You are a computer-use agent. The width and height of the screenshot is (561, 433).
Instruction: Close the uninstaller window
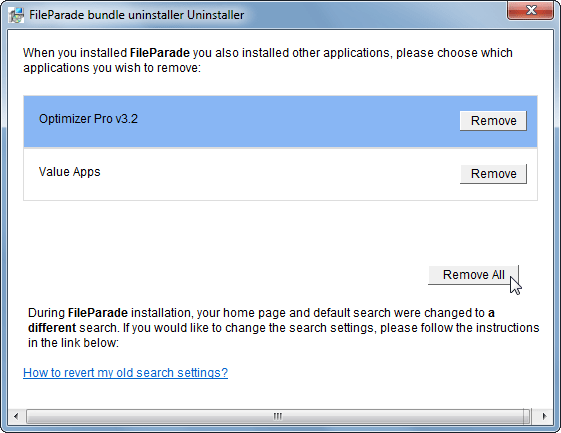tap(531, 10)
